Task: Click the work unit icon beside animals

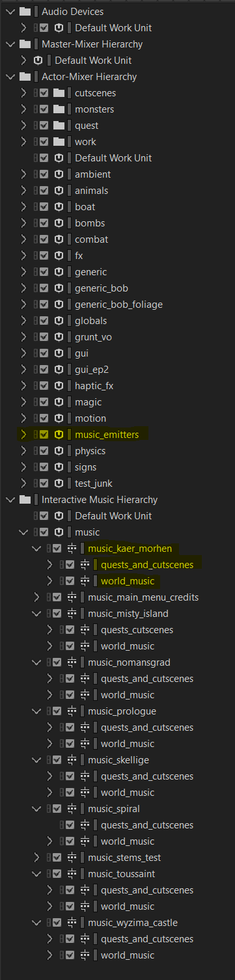Action: coord(59,191)
